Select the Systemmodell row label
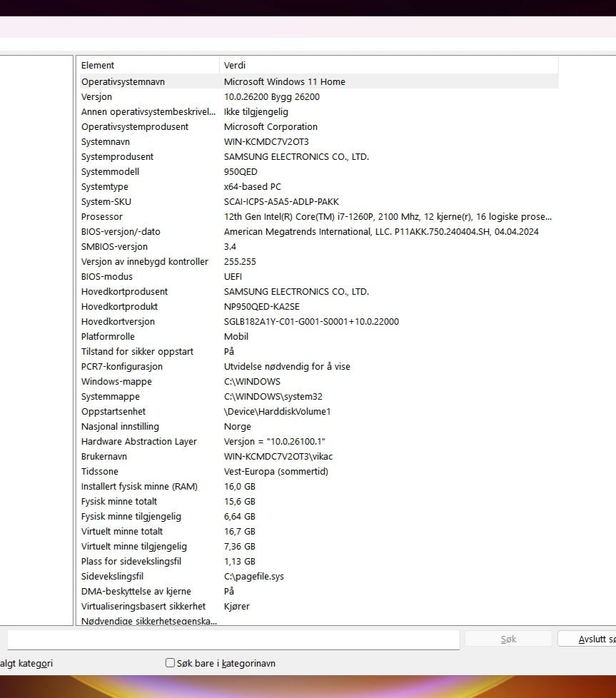This screenshot has width=616, height=698. point(110,171)
